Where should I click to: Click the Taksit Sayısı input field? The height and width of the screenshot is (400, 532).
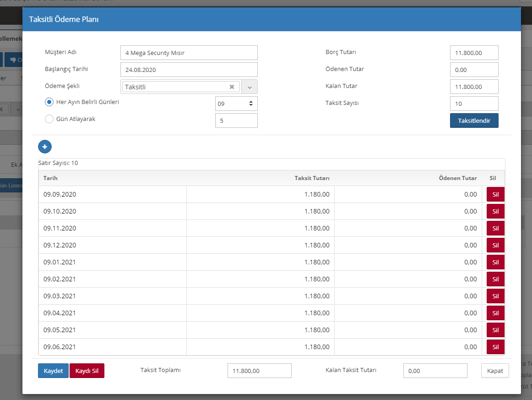(474, 104)
